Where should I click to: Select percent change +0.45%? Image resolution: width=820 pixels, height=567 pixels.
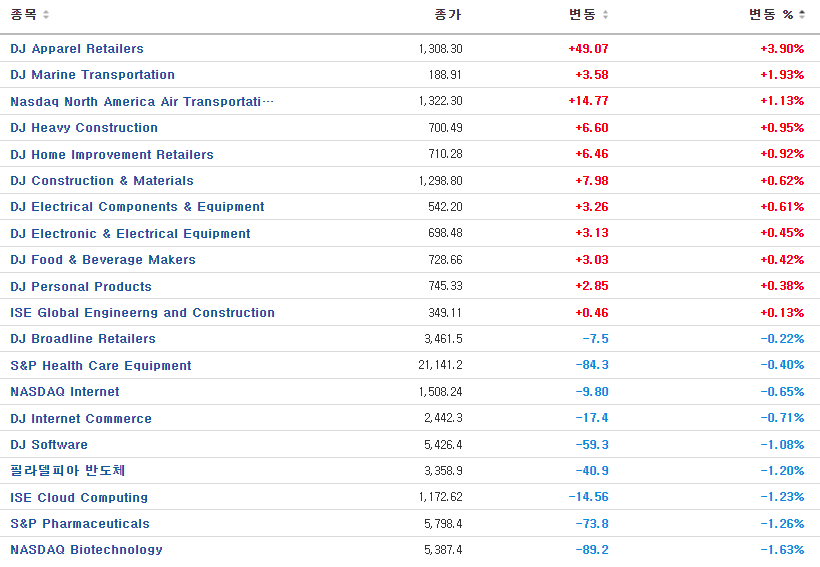pyautogui.click(x=782, y=233)
